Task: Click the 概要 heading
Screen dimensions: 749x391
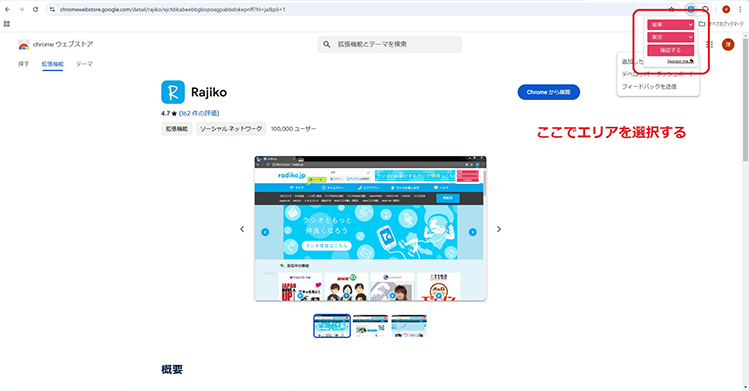Action: (x=172, y=369)
